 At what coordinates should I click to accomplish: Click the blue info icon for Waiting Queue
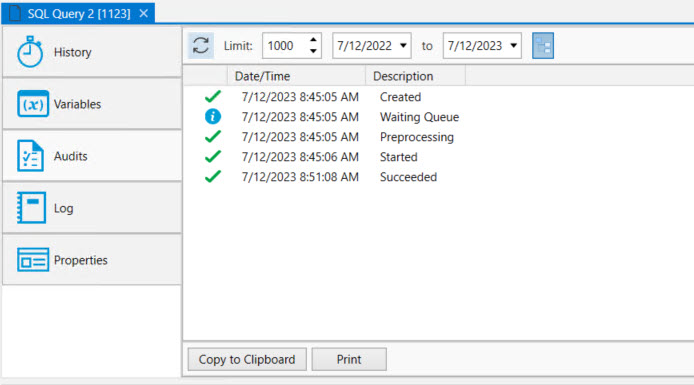coord(213,116)
